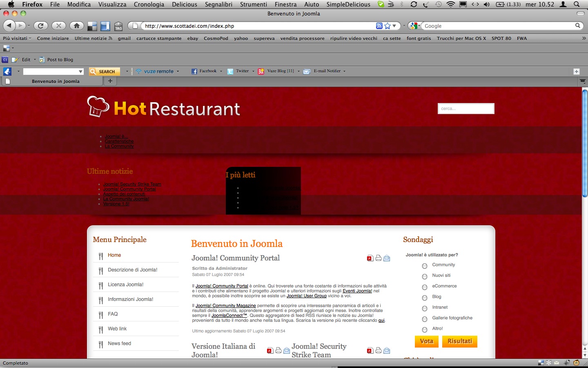Screen dimensions: 588x368
Task: Open the FAQ menu link
Action: [x=113, y=314]
